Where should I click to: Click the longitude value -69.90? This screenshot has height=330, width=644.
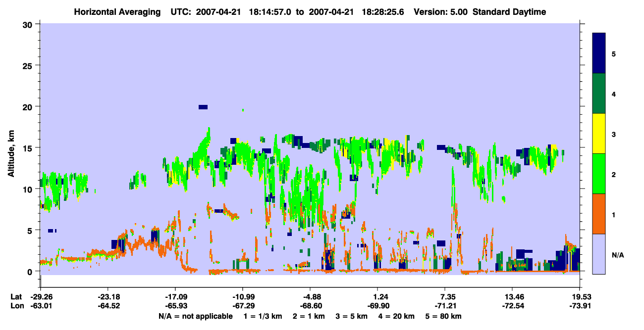[x=378, y=306]
